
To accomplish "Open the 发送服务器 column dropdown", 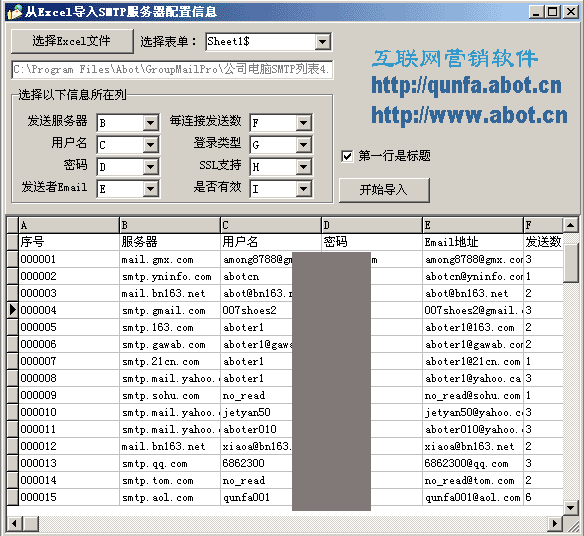I will click(150, 123).
